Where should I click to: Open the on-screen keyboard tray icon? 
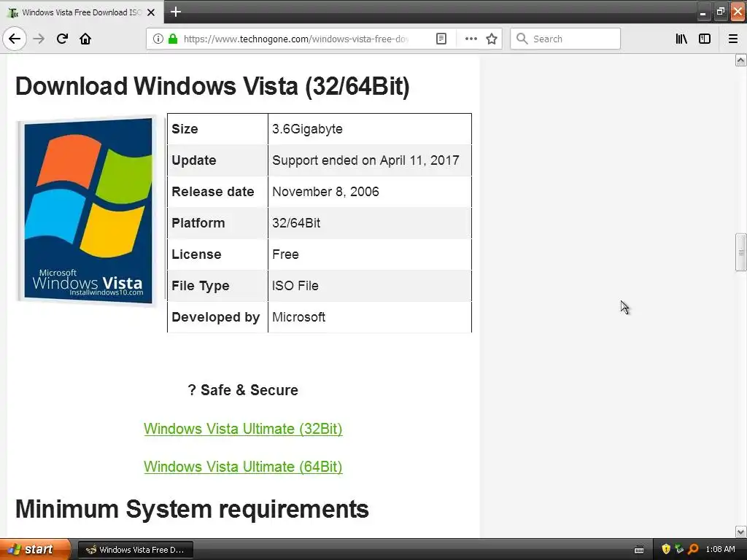click(x=639, y=550)
